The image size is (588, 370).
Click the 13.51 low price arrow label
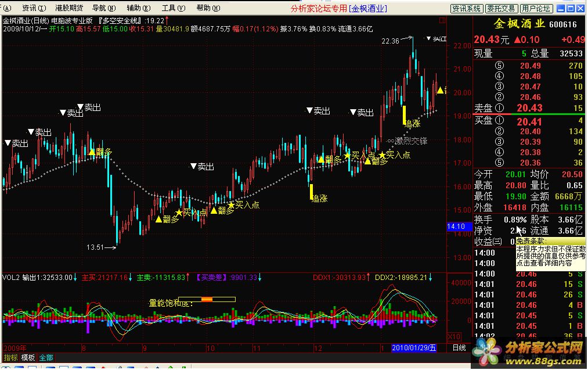(101, 247)
